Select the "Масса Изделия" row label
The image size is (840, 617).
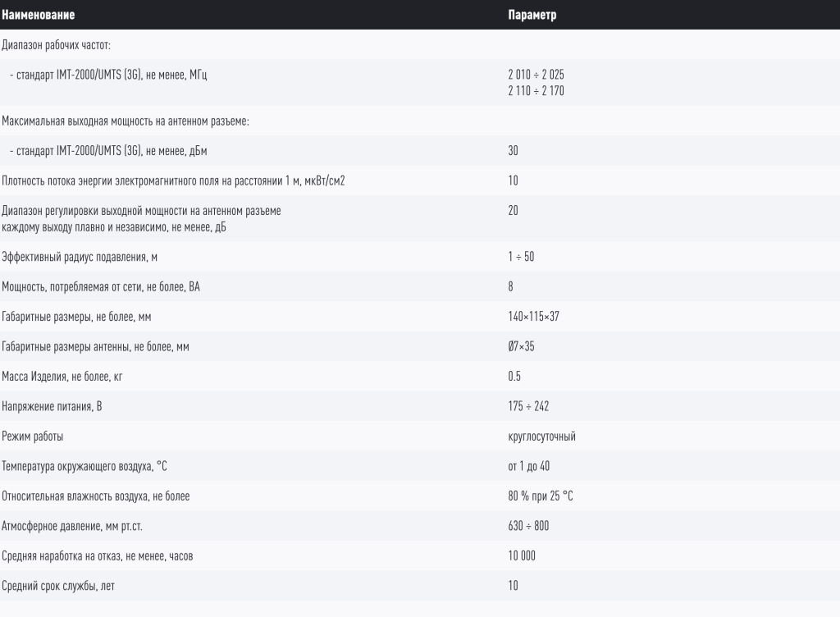point(63,377)
